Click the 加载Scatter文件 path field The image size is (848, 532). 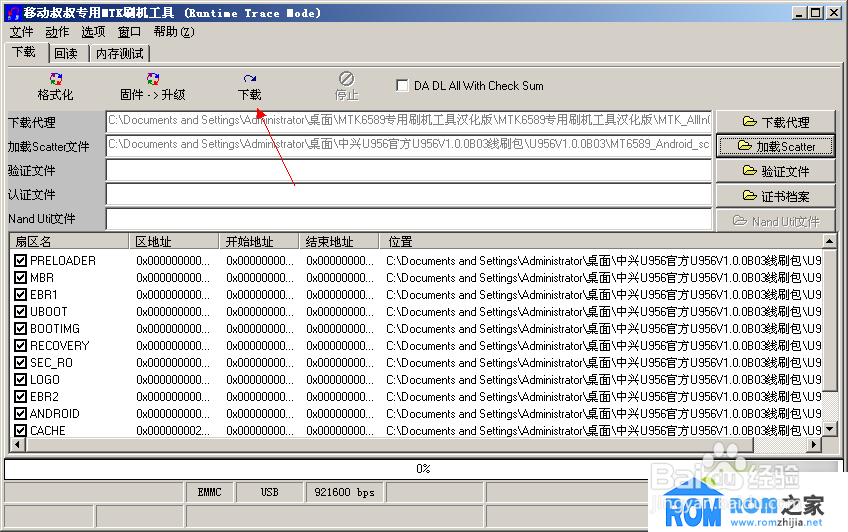tap(409, 145)
